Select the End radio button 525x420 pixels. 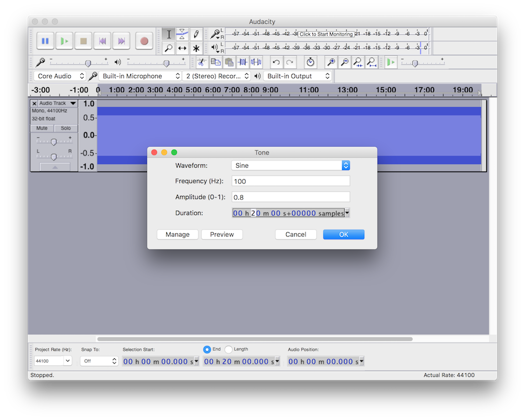(x=207, y=349)
